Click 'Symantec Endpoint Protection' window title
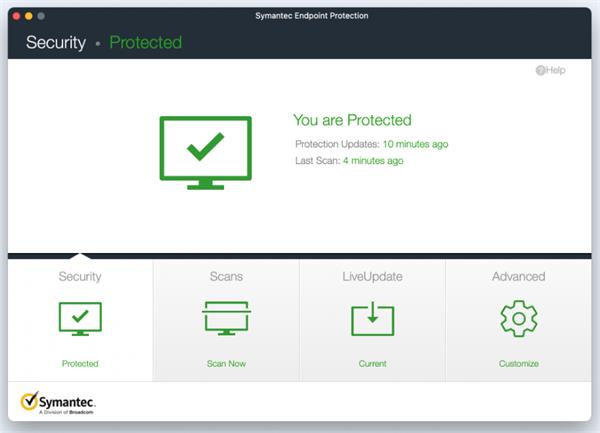The width and height of the screenshot is (600, 433). (x=312, y=16)
